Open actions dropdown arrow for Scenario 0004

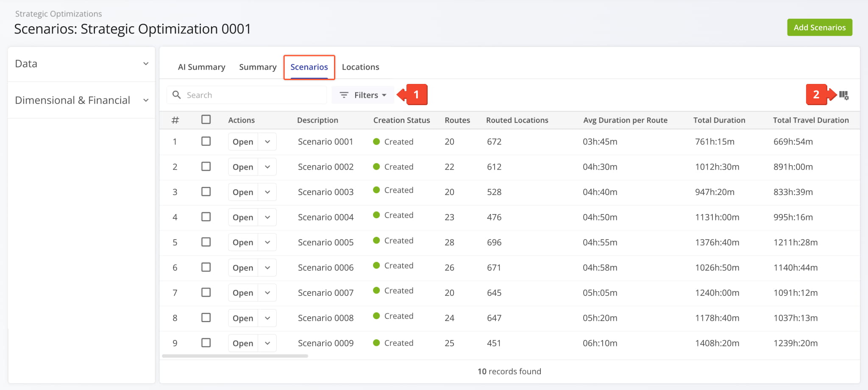(x=267, y=217)
